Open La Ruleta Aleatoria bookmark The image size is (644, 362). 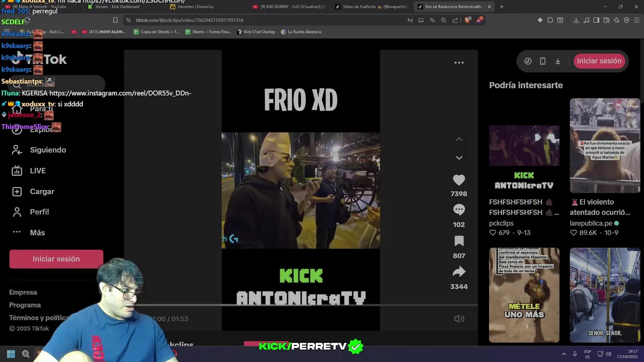tap(301, 32)
